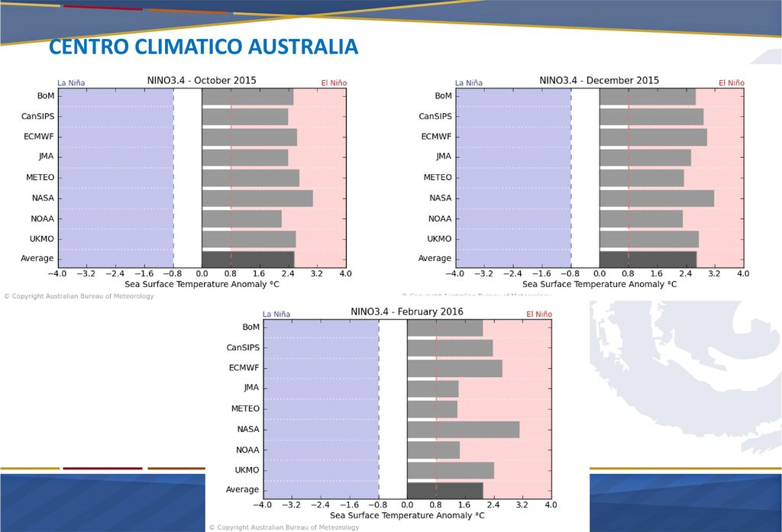Click the La Niña label on February 2016 chart
The height and width of the screenshot is (532, 782).
(x=276, y=314)
